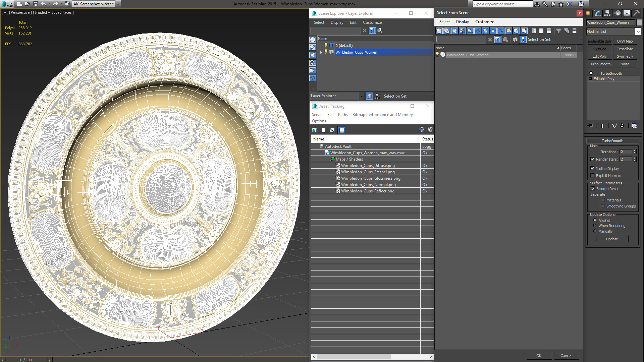Open Customize menu in Scene Explorer
The image size is (644, 362).
pos(372,22)
